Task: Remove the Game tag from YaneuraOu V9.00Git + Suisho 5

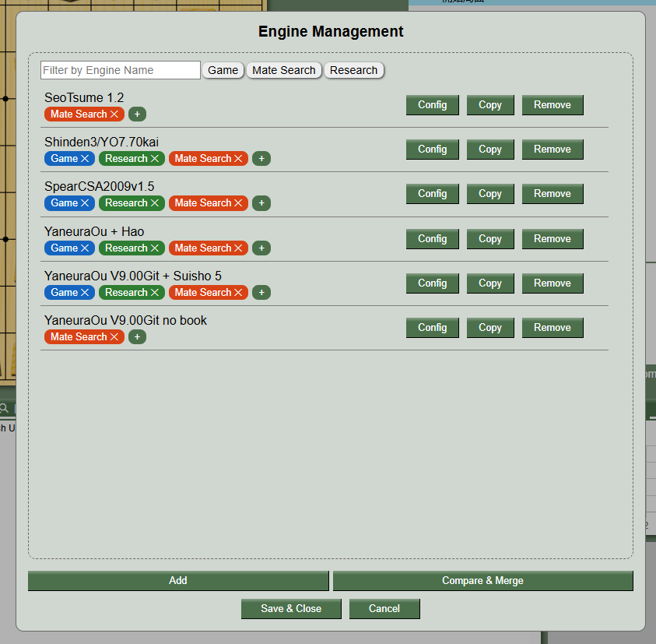Action: pyautogui.click(x=86, y=292)
